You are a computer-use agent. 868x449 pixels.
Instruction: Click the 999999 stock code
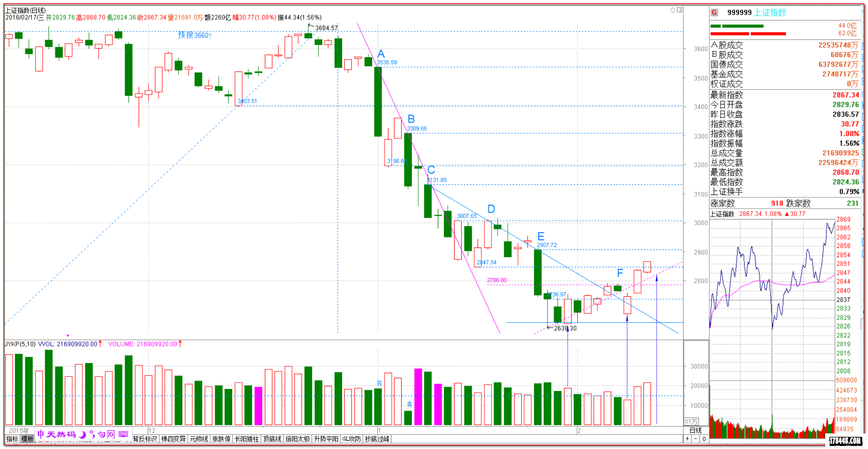[x=739, y=13]
